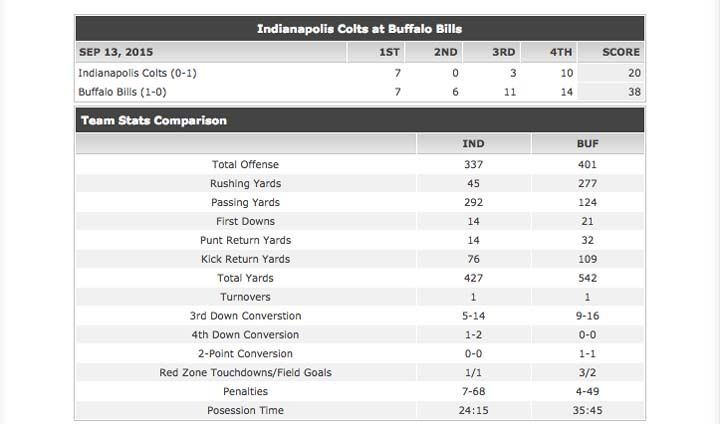This screenshot has height=424, width=720.
Task: Click the Turnovers row label
Action: click(245, 297)
